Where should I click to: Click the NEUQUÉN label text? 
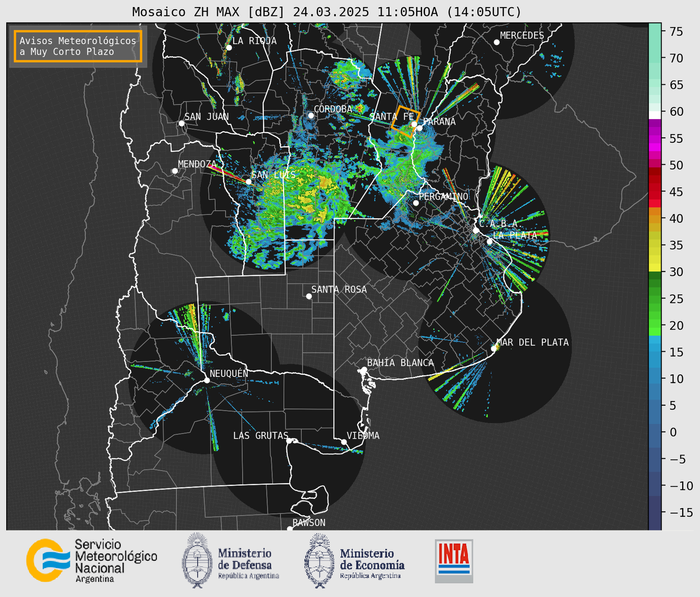(x=229, y=373)
